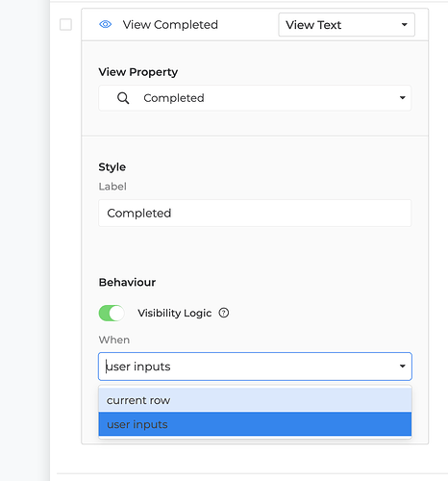Click the Visibility Logic label
The image size is (448, 481).
(175, 314)
